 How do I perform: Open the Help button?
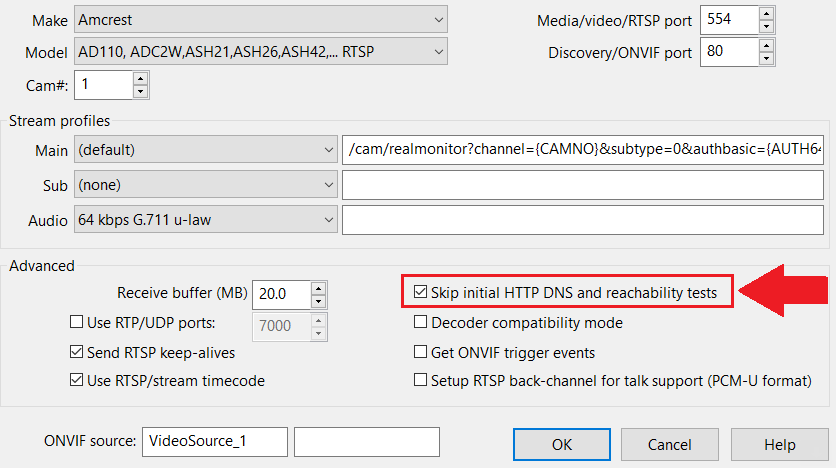coord(779,445)
